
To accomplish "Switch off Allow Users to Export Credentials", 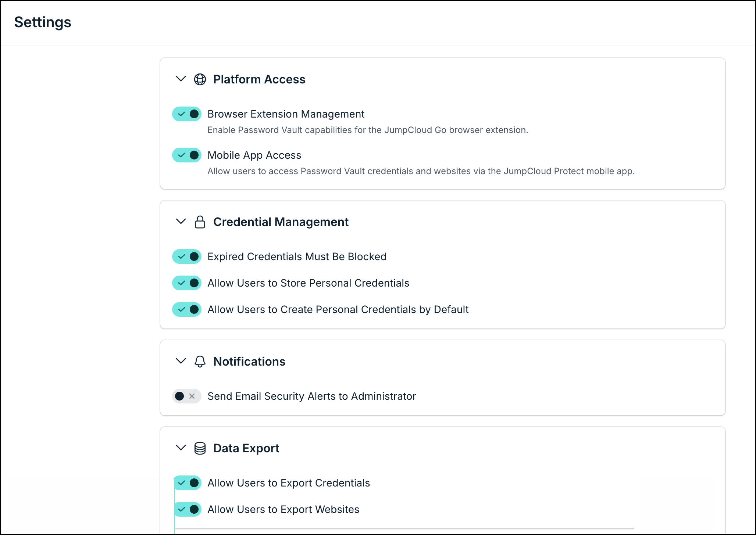I will tap(187, 483).
